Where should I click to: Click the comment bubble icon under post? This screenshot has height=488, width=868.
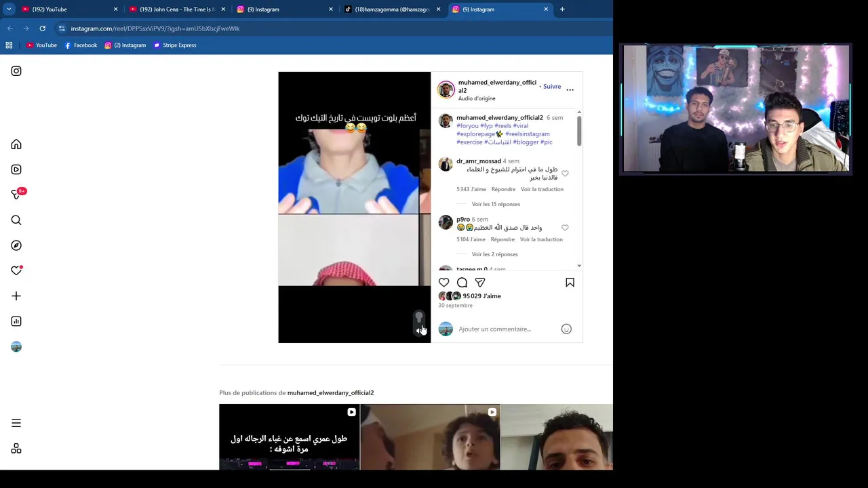click(x=462, y=283)
